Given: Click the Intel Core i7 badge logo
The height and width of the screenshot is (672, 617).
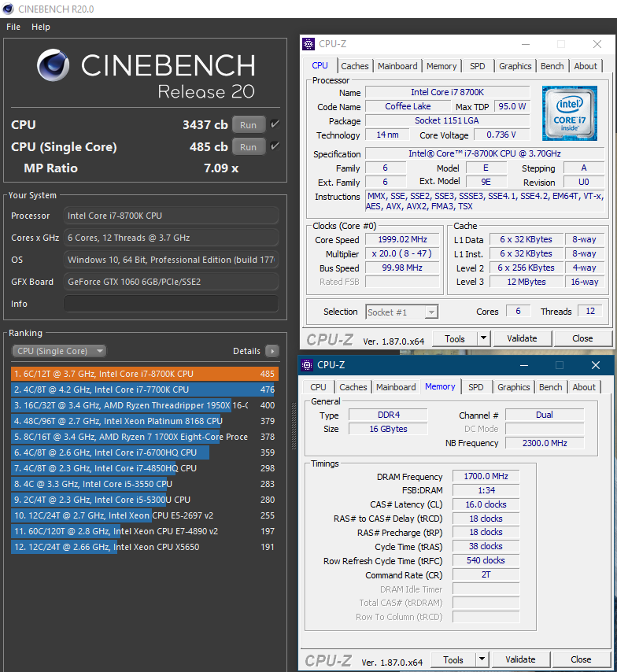Looking at the screenshot, I should (570, 113).
